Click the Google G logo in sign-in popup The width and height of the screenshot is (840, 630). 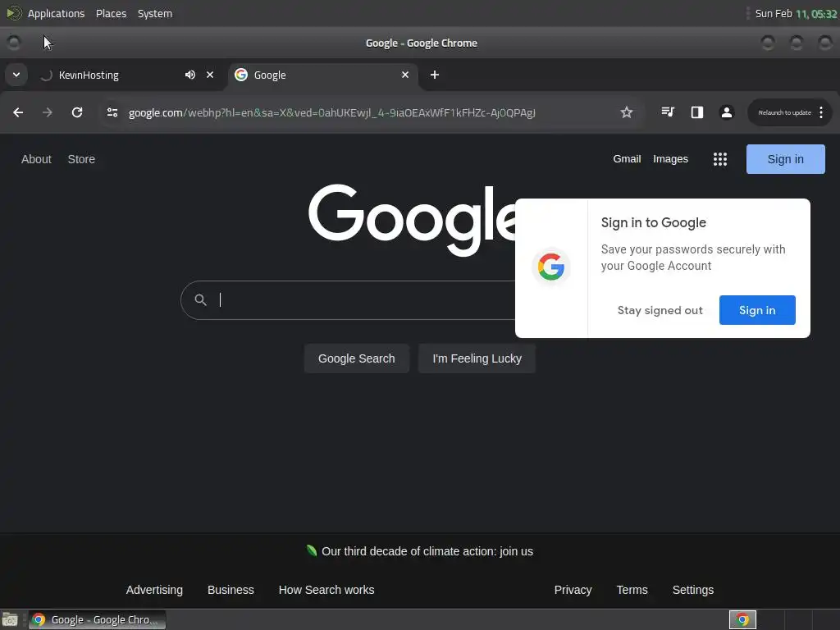click(x=551, y=267)
